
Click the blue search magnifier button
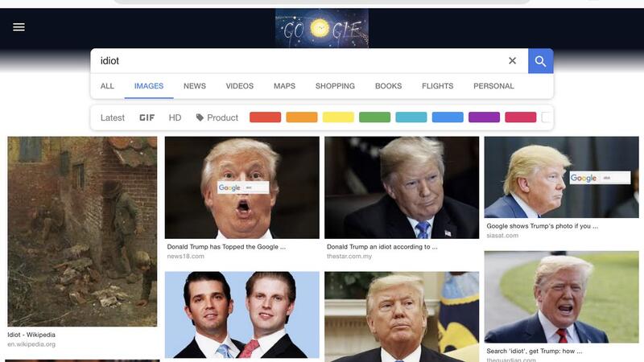click(540, 61)
